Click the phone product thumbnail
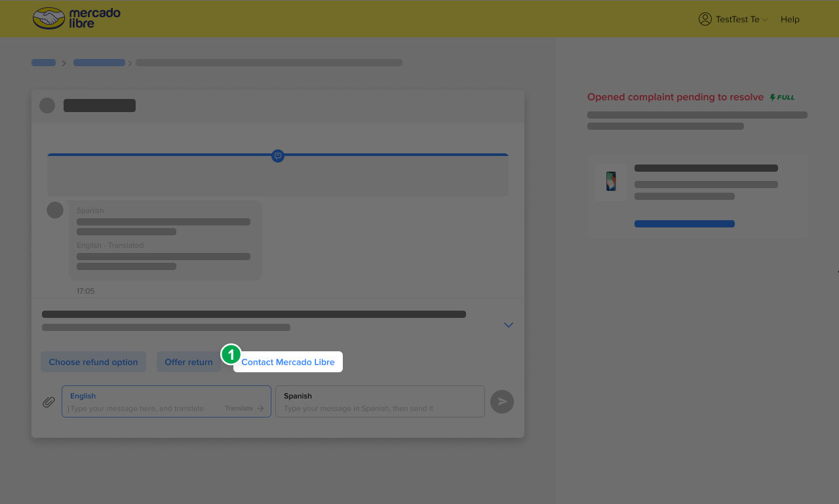Viewport: 839px width, 504px height. point(611,182)
